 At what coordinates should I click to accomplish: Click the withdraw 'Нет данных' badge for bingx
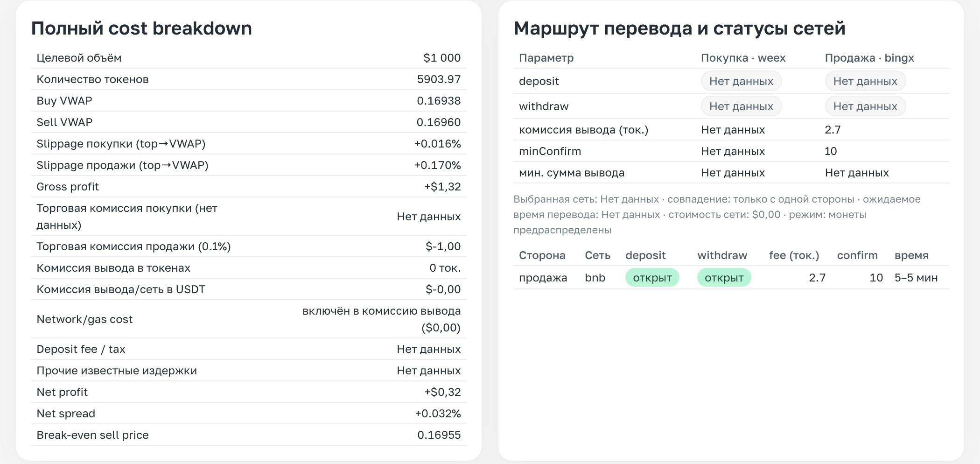(865, 106)
